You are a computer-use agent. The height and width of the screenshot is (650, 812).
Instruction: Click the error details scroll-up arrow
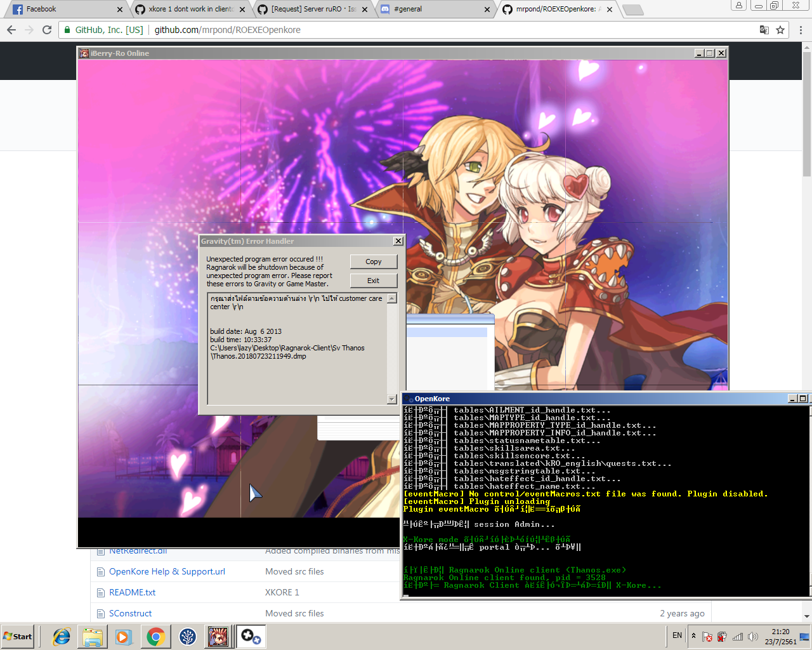coord(392,298)
